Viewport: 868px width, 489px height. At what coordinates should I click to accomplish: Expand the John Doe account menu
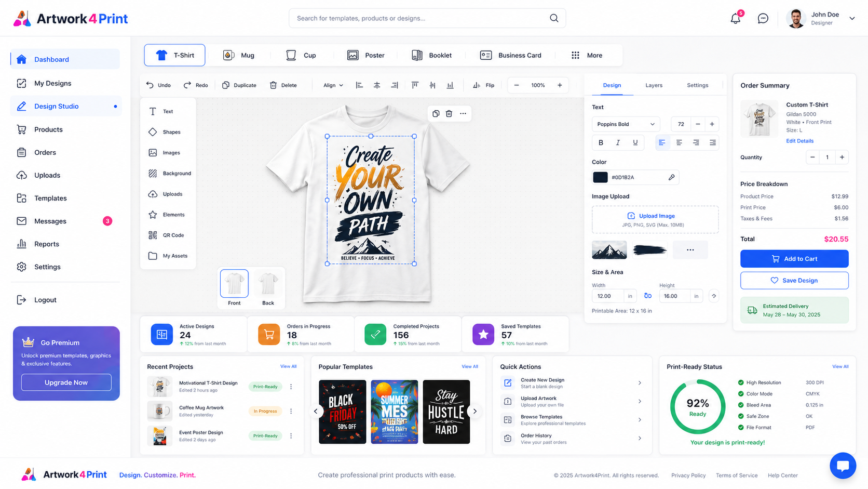(852, 18)
